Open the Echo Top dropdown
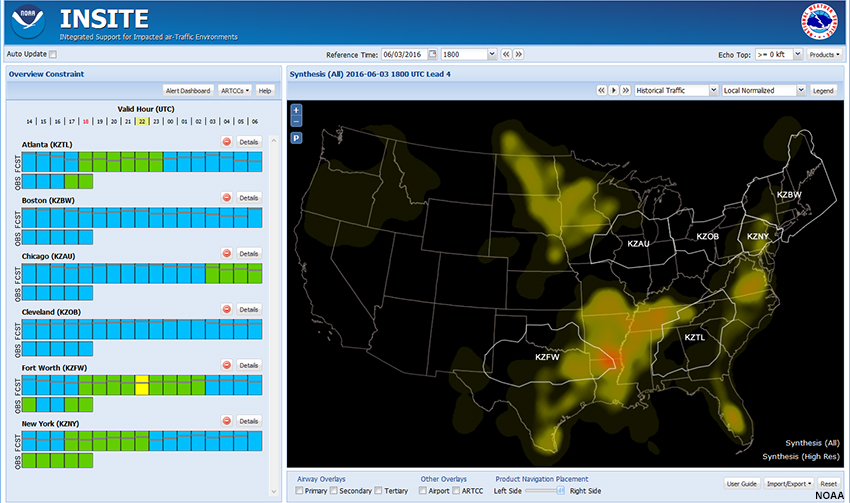Image resolution: width=850 pixels, height=503 pixels. [x=797, y=54]
